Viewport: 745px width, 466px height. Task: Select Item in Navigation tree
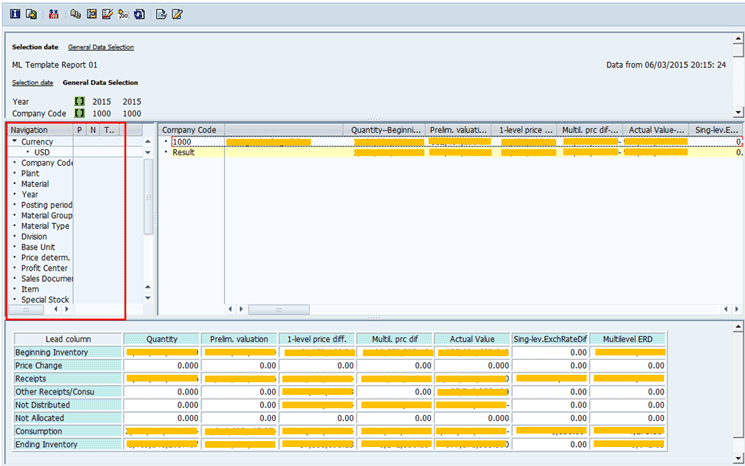[x=30, y=289]
